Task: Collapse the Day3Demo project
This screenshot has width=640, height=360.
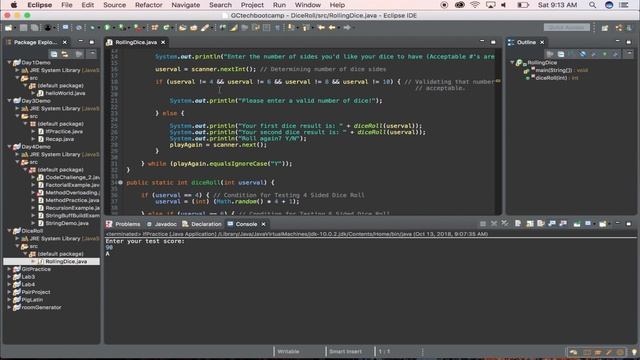Action: [9, 100]
